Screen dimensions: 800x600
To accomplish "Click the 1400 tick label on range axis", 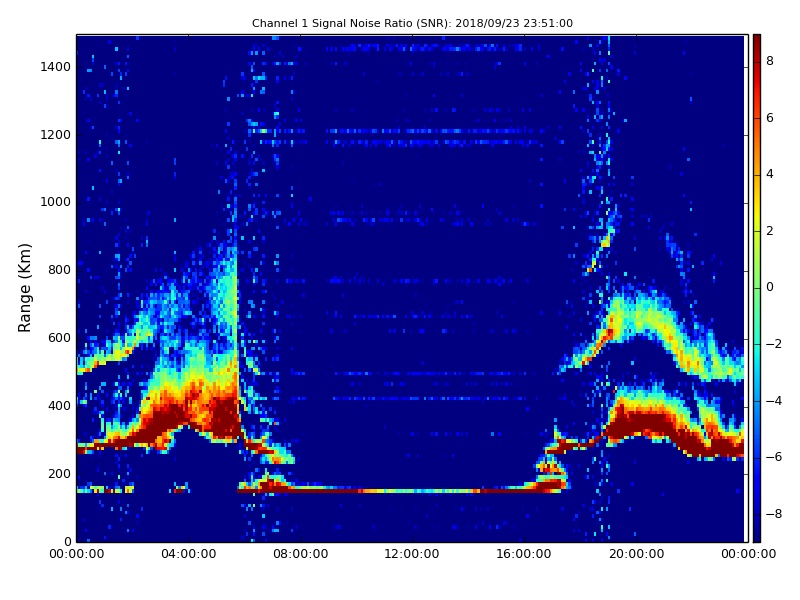I will pyautogui.click(x=56, y=67).
